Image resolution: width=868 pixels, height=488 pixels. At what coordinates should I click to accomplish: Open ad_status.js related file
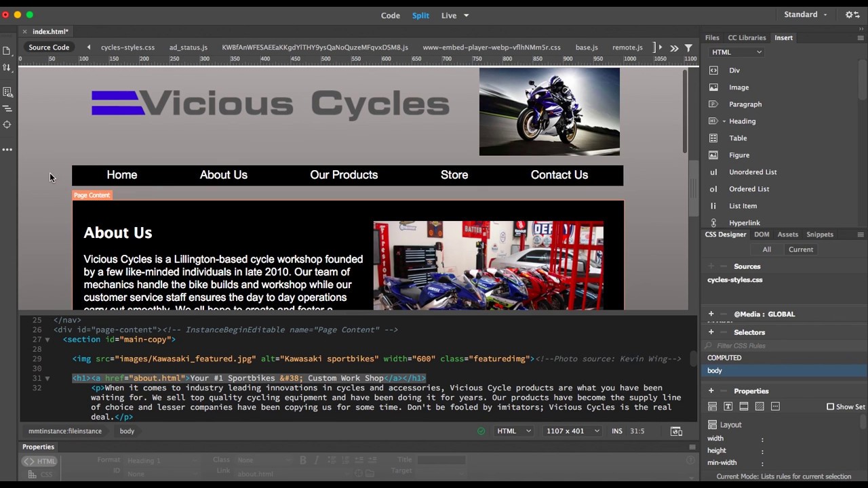(x=189, y=47)
